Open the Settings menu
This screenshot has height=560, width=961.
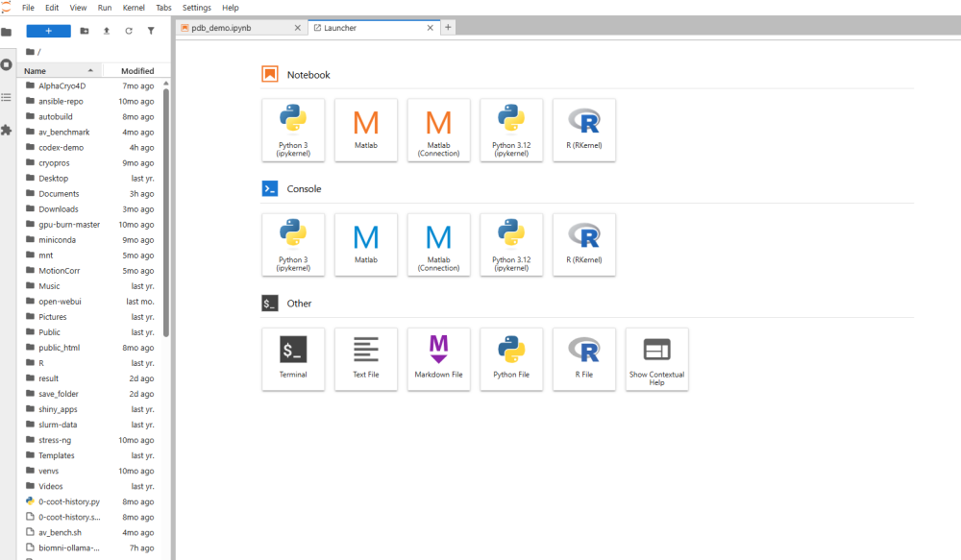tap(197, 8)
